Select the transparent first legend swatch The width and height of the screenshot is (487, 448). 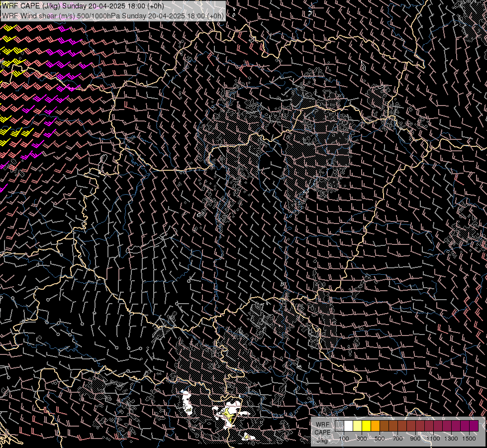coord(339,426)
